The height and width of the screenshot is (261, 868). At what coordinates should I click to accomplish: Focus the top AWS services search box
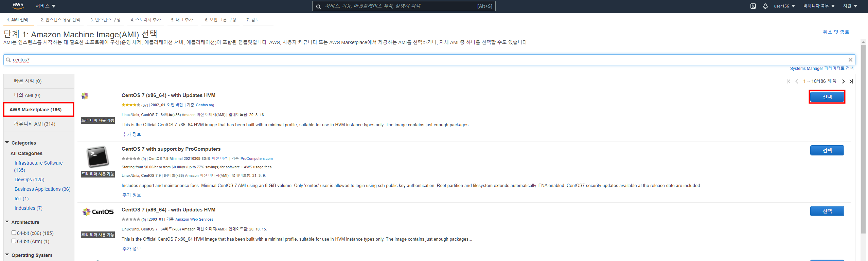404,6
